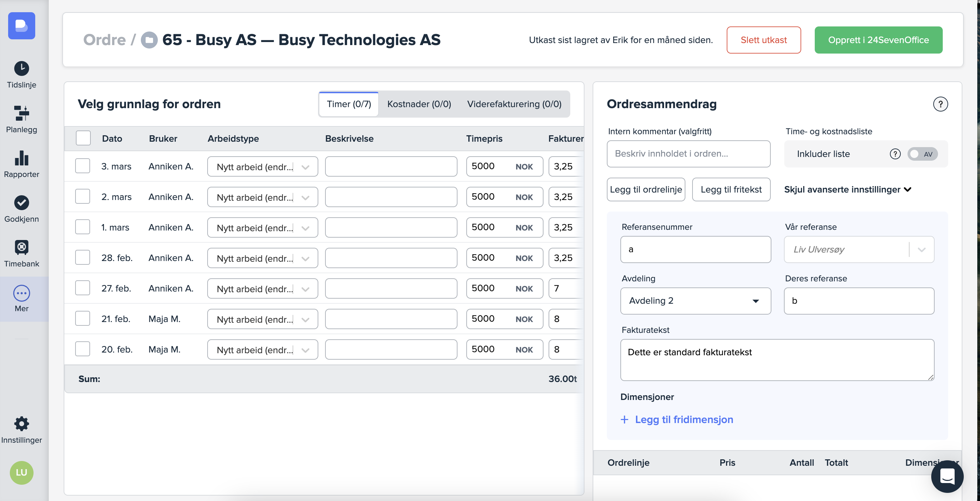Click the Intern kommentar input field
This screenshot has height=501, width=980.
pos(688,154)
